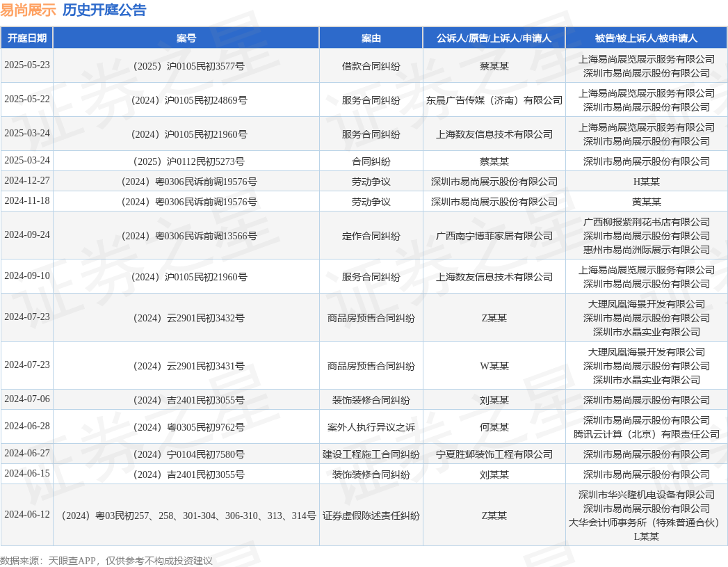Image resolution: width=728 pixels, height=567 pixels.
Task: Click case number 沪0112民初5273号
Action: [x=186, y=161]
